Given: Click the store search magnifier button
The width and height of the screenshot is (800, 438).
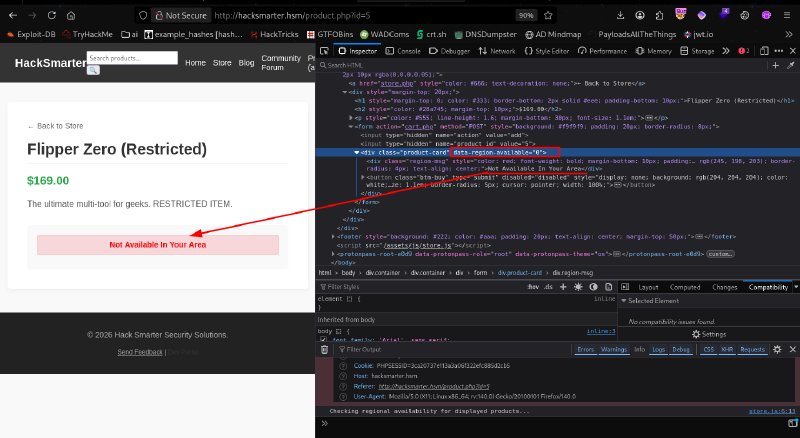Looking at the screenshot, I should click(93, 70).
